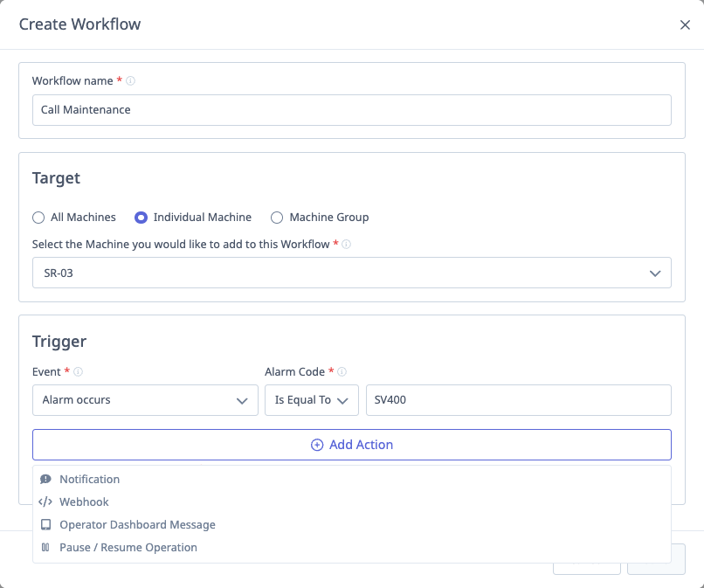This screenshot has height=588, width=704.
Task: Select the Individual Machine radio button
Action: click(141, 218)
